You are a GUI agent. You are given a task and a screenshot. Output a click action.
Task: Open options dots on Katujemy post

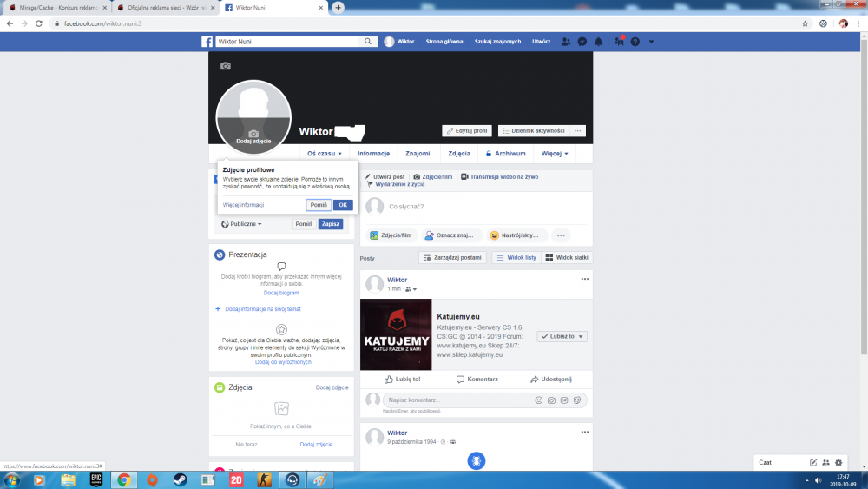tap(584, 279)
